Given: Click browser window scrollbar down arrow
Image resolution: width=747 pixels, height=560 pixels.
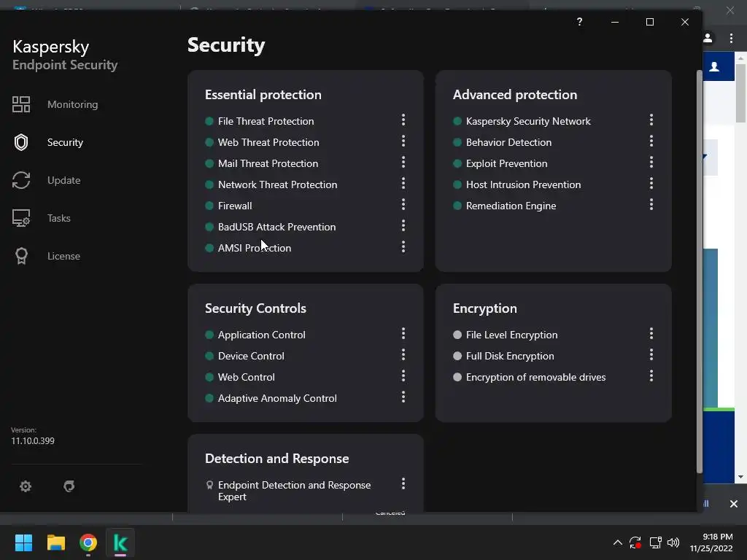Looking at the screenshot, I should pyautogui.click(x=741, y=477).
